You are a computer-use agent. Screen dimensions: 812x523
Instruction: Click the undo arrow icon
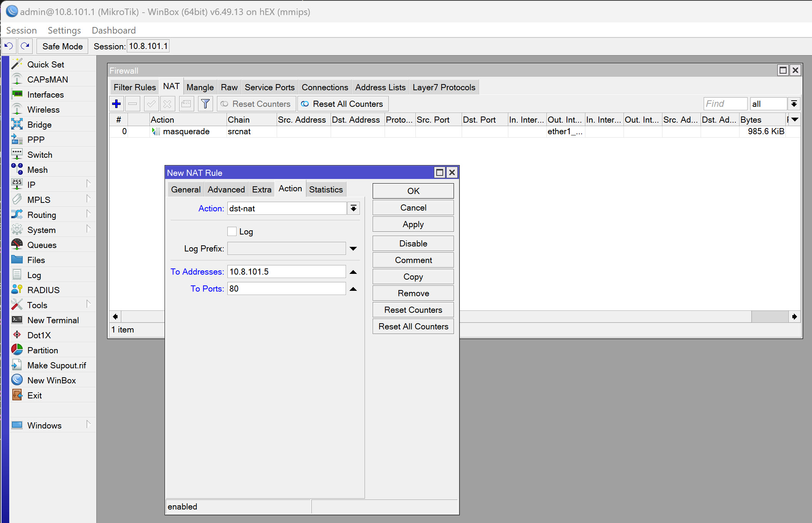click(8, 46)
